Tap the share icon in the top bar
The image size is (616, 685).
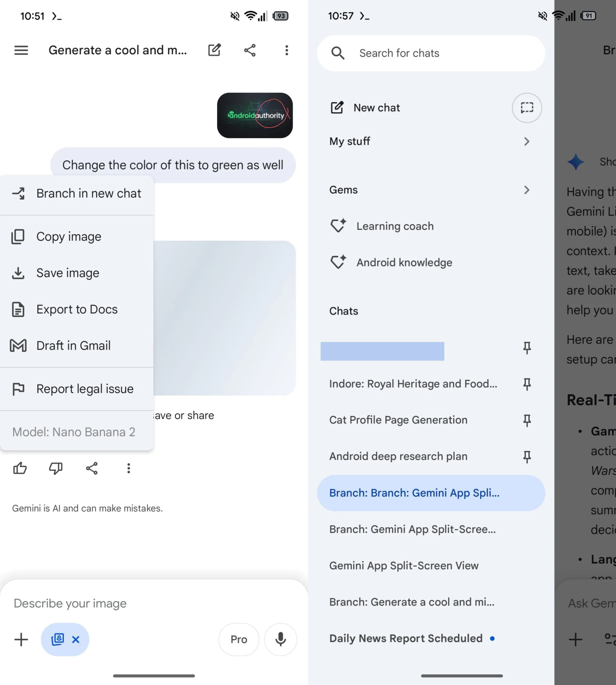[x=250, y=50]
